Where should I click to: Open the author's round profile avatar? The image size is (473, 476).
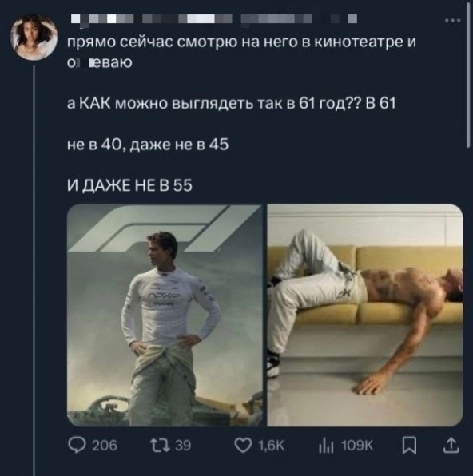coord(34,37)
